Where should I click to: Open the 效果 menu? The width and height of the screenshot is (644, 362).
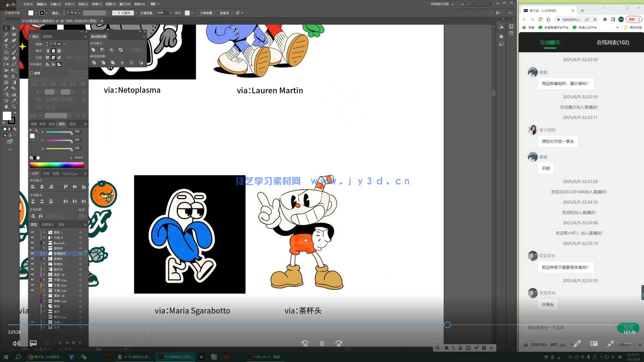(96, 4)
